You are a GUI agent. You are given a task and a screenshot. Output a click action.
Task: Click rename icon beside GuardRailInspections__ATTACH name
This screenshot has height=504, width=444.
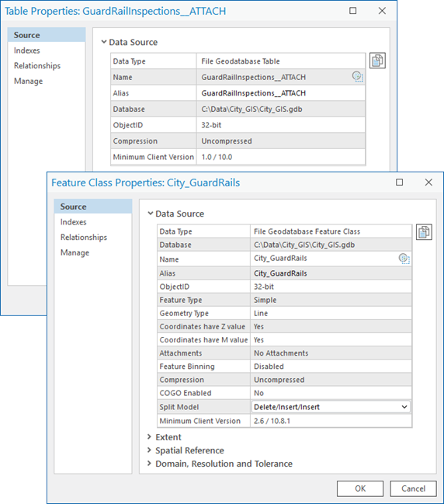357,77
